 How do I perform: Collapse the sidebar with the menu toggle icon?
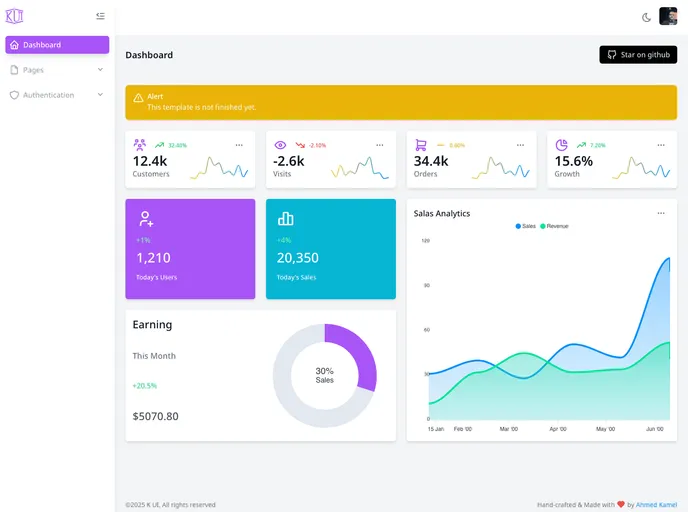pyautogui.click(x=100, y=16)
